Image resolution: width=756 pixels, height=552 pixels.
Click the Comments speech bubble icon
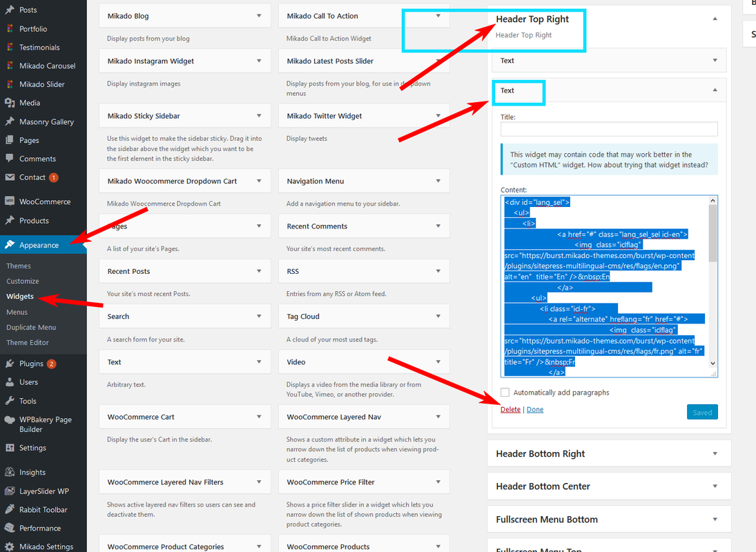(x=10, y=159)
